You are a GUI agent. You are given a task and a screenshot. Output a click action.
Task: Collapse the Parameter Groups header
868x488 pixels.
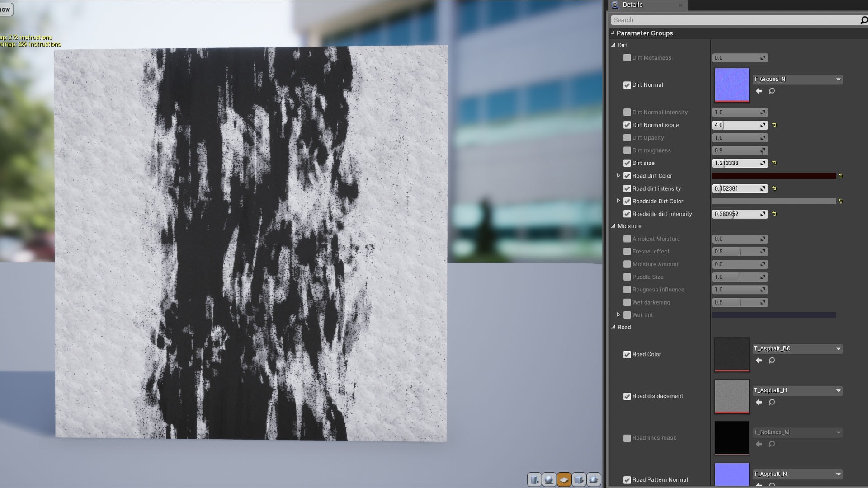point(613,33)
